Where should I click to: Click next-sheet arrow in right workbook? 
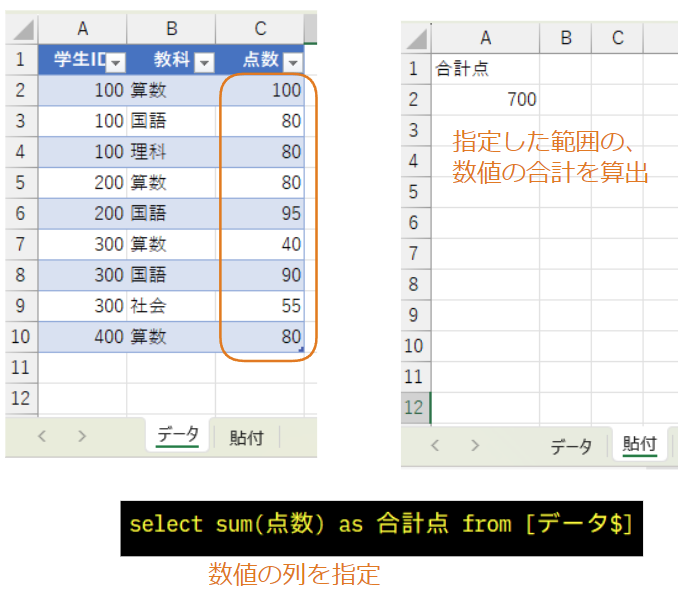click(475, 445)
